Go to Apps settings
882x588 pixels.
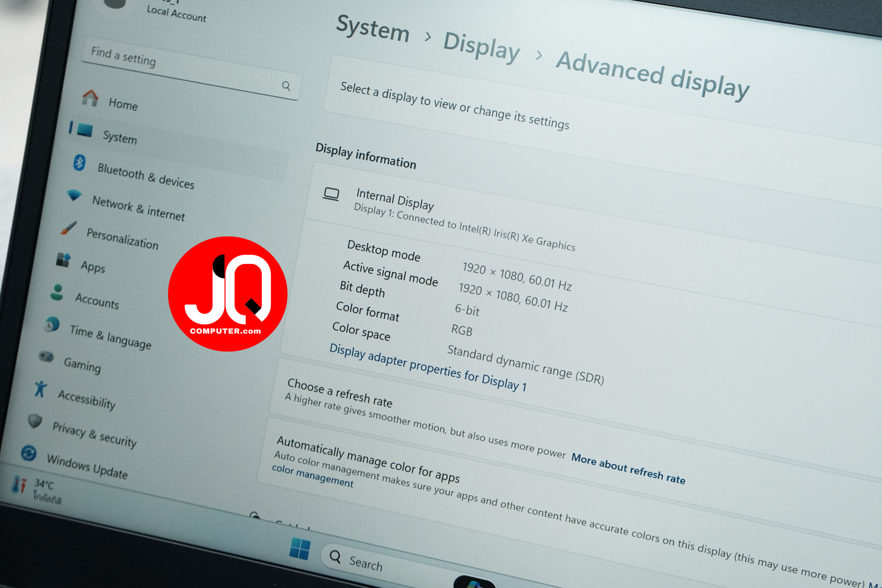pyautogui.click(x=93, y=266)
